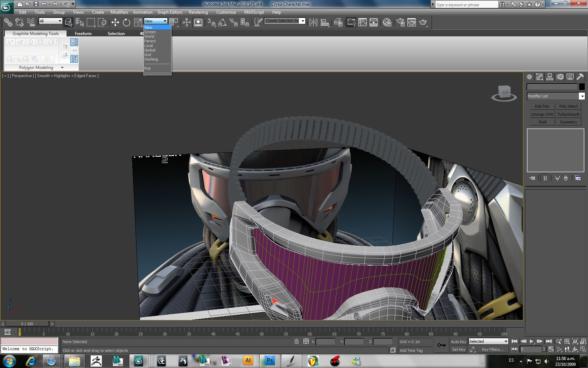The width and height of the screenshot is (588, 368).
Task: Activate the Select and Move tool
Action: point(115,22)
